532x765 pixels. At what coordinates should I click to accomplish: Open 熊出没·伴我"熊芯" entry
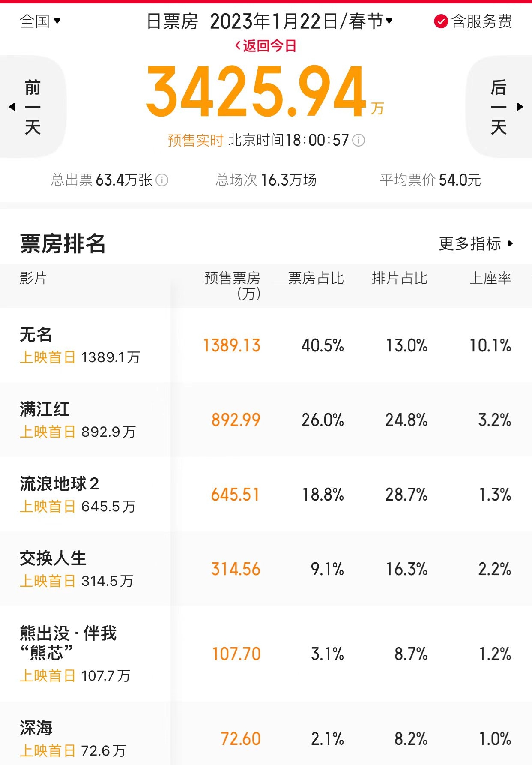point(68,642)
